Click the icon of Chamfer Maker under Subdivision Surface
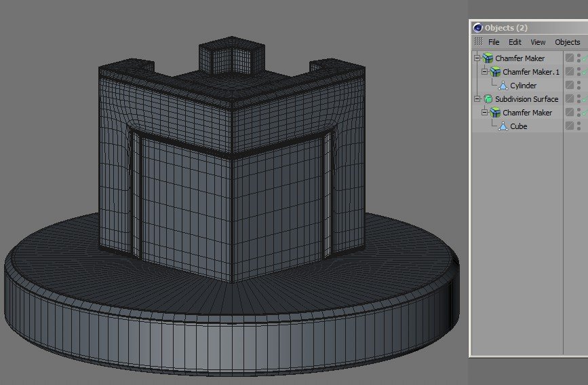The image size is (588, 385). [495, 112]
